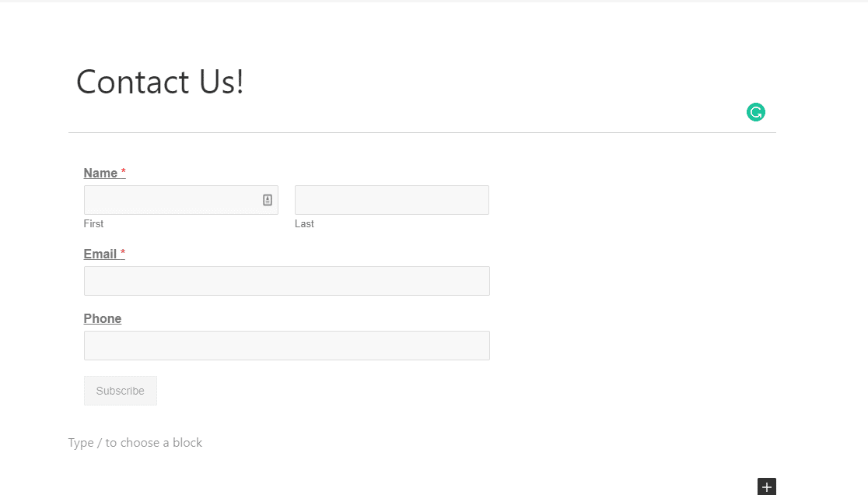Click the Email label
This screenshot has height=495, width=868.
coord(99,254)
